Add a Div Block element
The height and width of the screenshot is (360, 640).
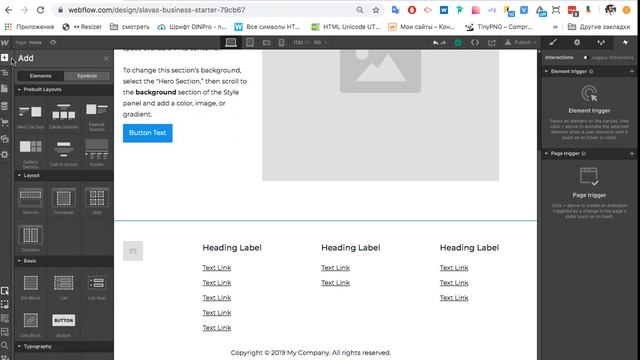point(31,287)
